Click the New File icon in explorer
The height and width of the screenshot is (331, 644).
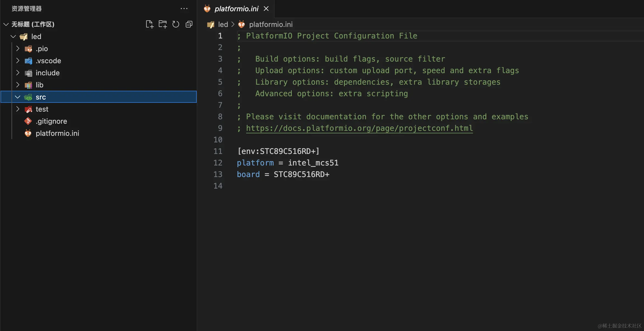click(x=149, y=24)
